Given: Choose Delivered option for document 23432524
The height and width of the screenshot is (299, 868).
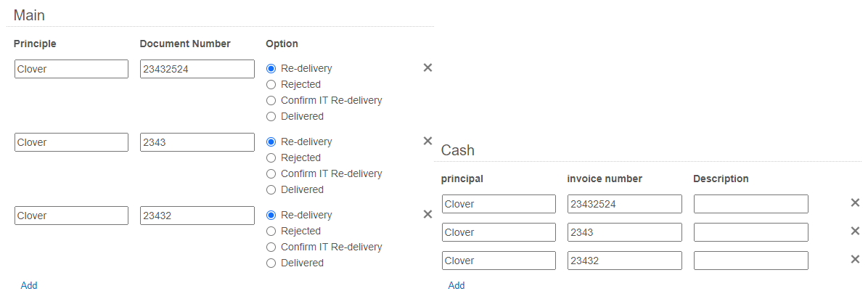Looking at the screenshot, I should [271, 117].
